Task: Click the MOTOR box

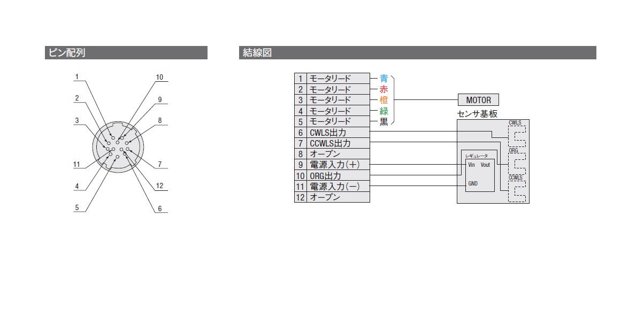Action: [x=478, y=100]
